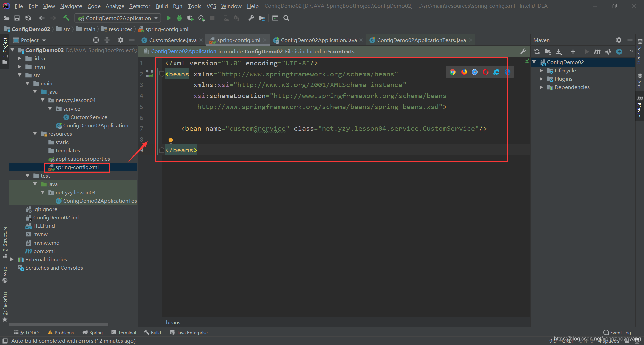Screen dimensions: 644x345
Task: Collapse the test folder node
Action: click(x=28, y=176)
